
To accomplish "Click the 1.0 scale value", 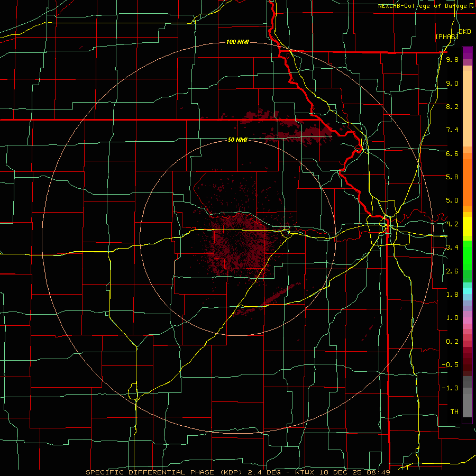I will click(x=452, y=318).
